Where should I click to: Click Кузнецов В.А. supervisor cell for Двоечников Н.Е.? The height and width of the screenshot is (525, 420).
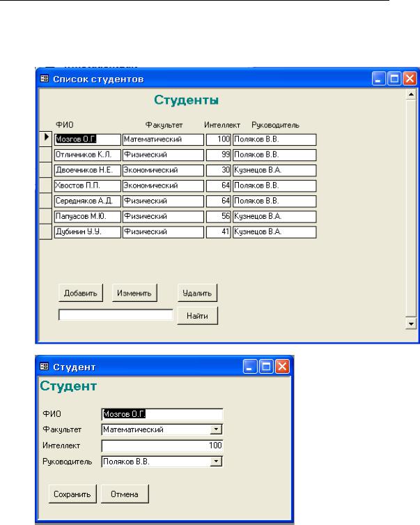pos(274,170)
